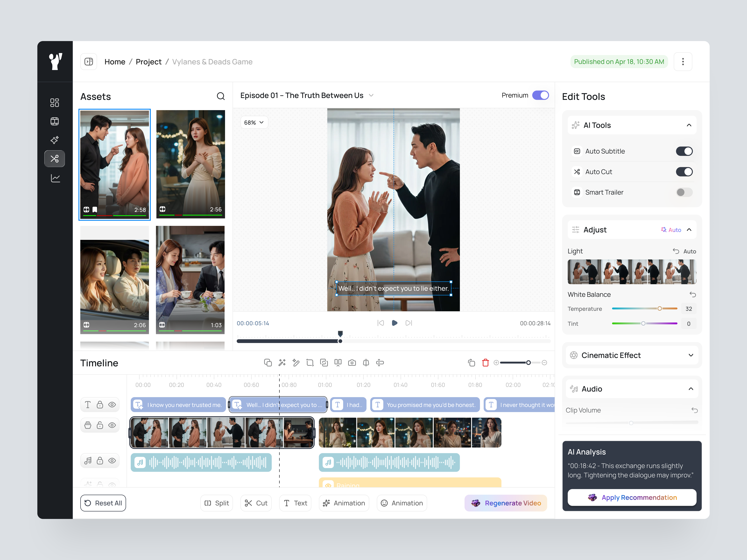Adjust the Tint slider handle

[x=643, y=323]
